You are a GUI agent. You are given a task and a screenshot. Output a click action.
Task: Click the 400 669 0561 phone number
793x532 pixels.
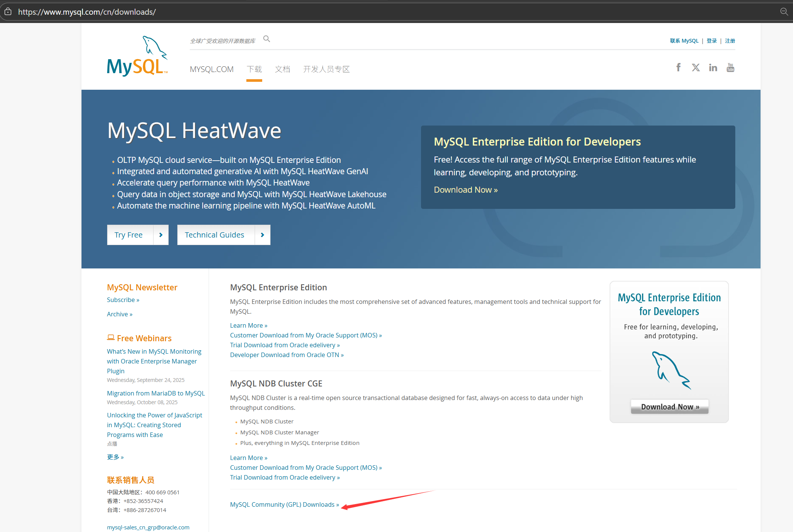tap(163, 492)
